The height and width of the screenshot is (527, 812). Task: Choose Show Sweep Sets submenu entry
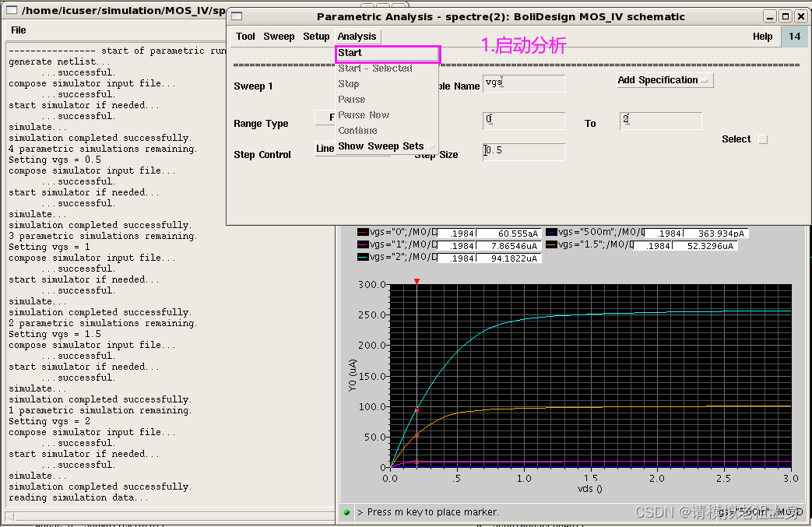[x=386, y=146]
